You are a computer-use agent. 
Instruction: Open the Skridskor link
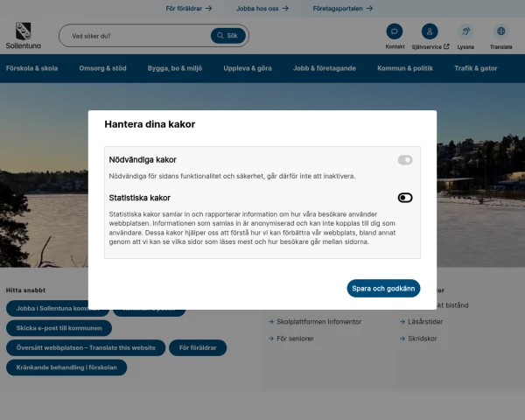point(418,339)
